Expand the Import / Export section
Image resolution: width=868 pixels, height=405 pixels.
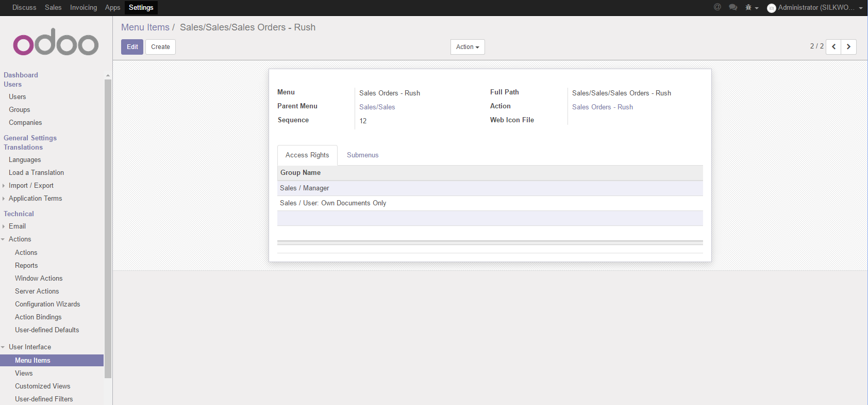point(31,186)
